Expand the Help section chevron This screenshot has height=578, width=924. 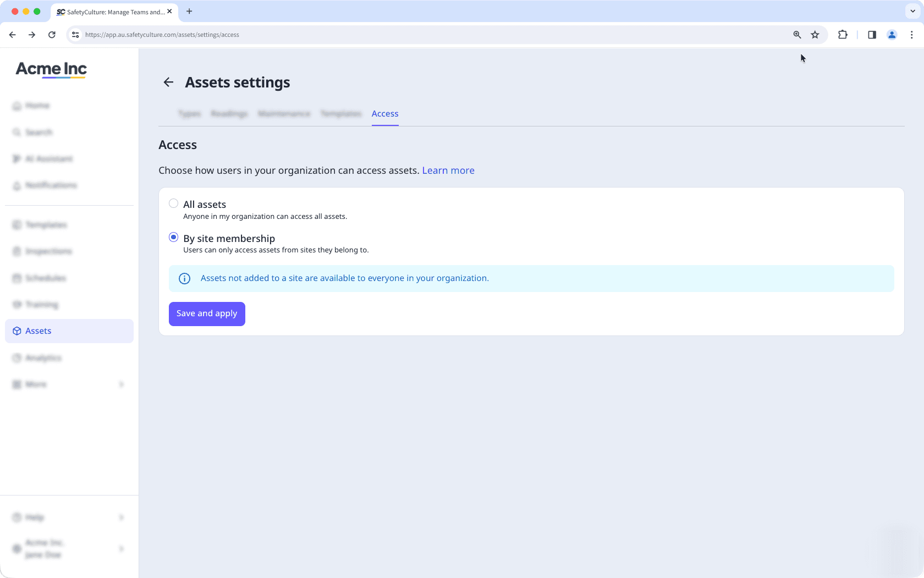pos(121,517)
